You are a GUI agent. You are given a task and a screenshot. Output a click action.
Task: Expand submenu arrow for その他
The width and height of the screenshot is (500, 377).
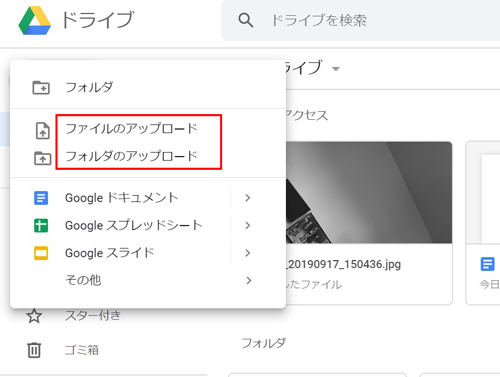coord(248,280)
